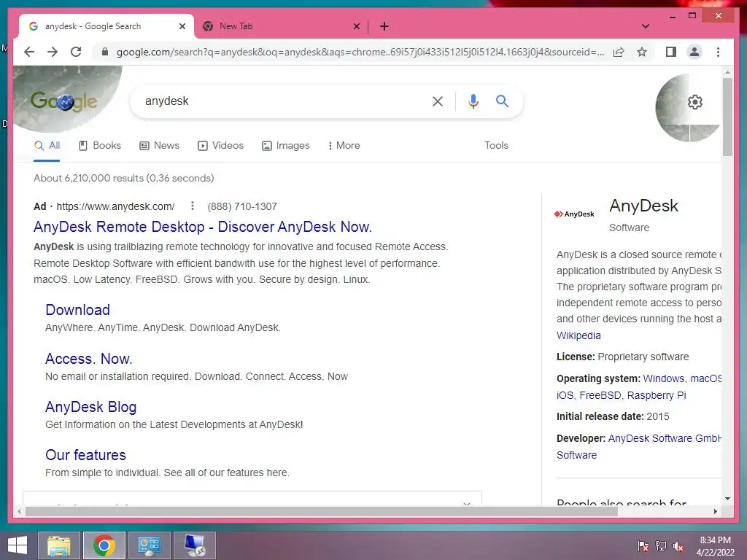This screenshot has width=747, height=560.
Task: Click the address bar URL
Action: coord(360,52)
